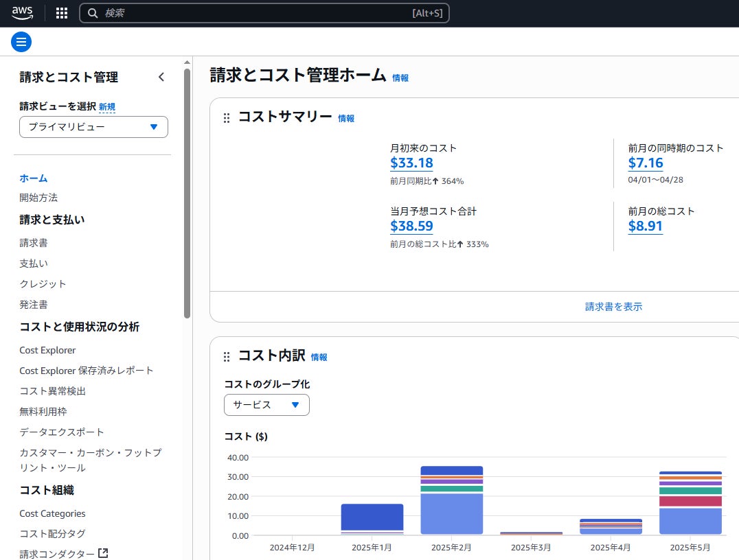The image size is (739, 560).
Task: Click the 請求書を表示 link
Action: tap(613, 307)
